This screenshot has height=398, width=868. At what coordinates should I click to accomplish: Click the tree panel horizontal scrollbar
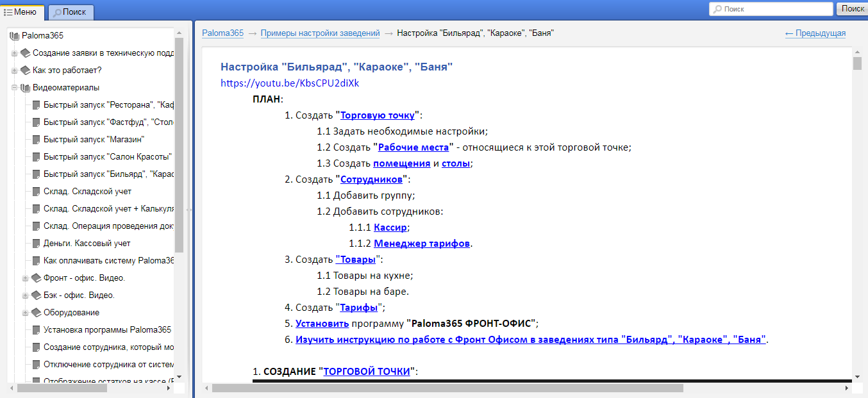pos(62,388)
